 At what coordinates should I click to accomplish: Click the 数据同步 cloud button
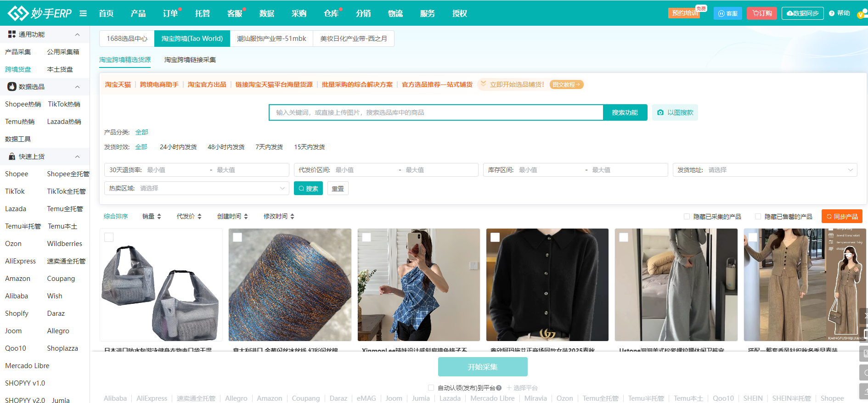point(802,13)
